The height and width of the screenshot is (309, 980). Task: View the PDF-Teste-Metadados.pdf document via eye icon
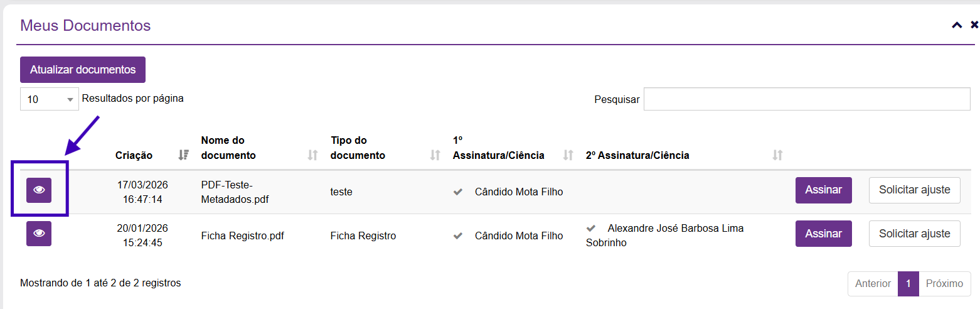pos(39,190)
